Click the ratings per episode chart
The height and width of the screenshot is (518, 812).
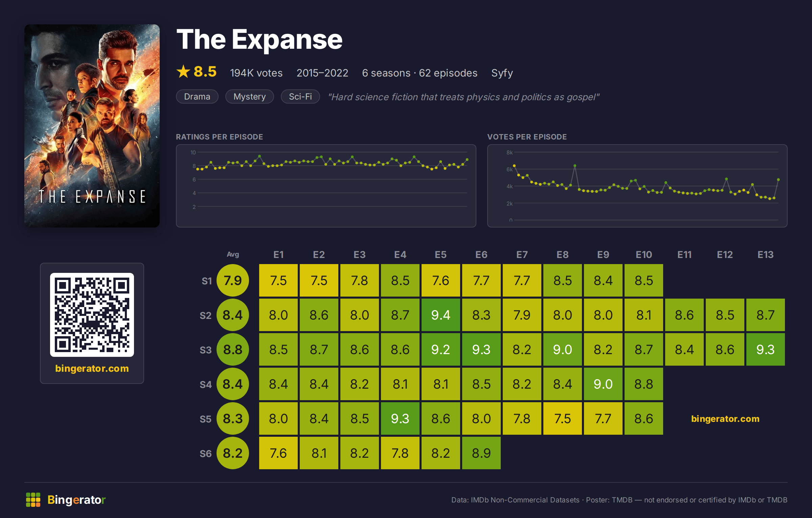[326, 186]
